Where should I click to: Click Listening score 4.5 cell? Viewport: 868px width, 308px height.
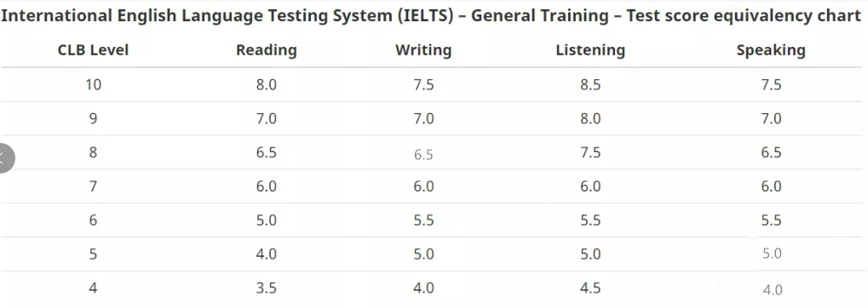click(590, 288)
